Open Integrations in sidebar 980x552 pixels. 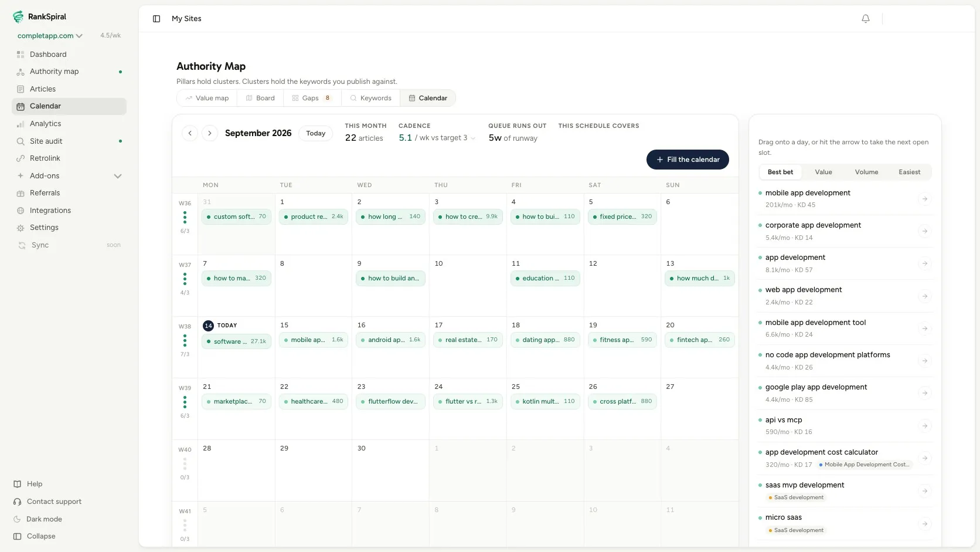coord(69,211)
